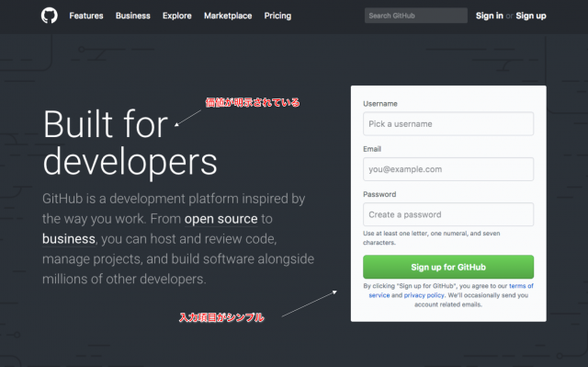Open the Business navigation link
588x367 pixels.
click(x=132, y=16)
